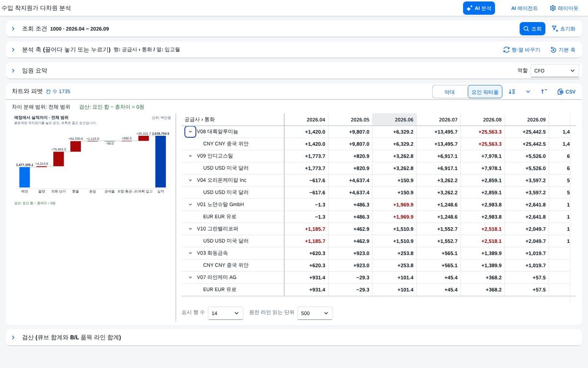The height and width of the screenshot is (368, 588).
Task: Collapse the V07 라인케미 AG row
Action: click(x=191, y=277)
